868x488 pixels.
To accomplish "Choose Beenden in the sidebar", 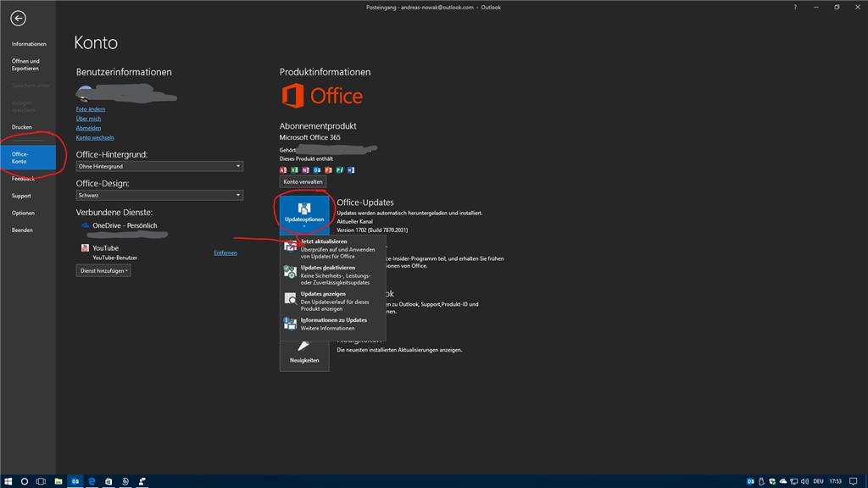I will (x=22, y=230).
